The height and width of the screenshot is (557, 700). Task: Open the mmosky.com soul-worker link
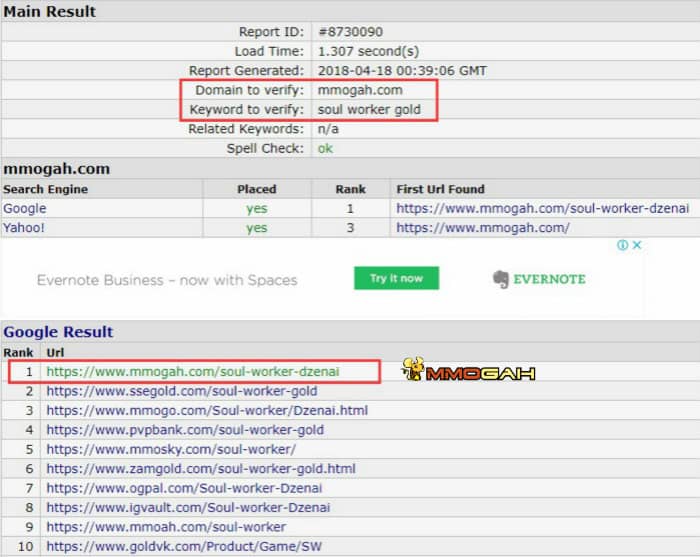(171, 449)
